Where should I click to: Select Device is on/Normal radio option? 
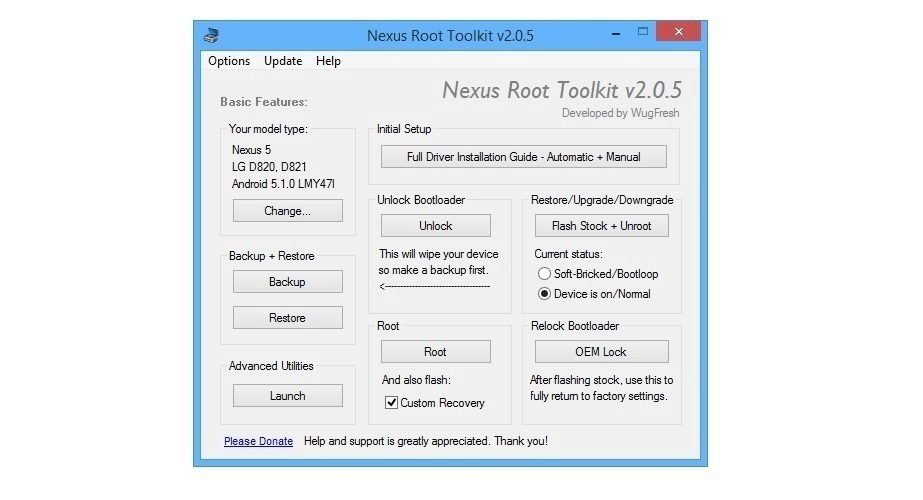[x=595, y=293]
